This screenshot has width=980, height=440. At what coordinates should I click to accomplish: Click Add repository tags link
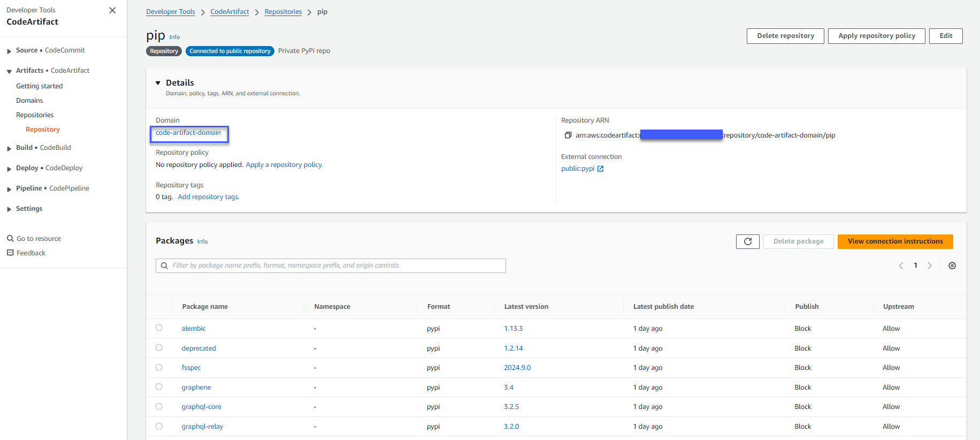209,197
